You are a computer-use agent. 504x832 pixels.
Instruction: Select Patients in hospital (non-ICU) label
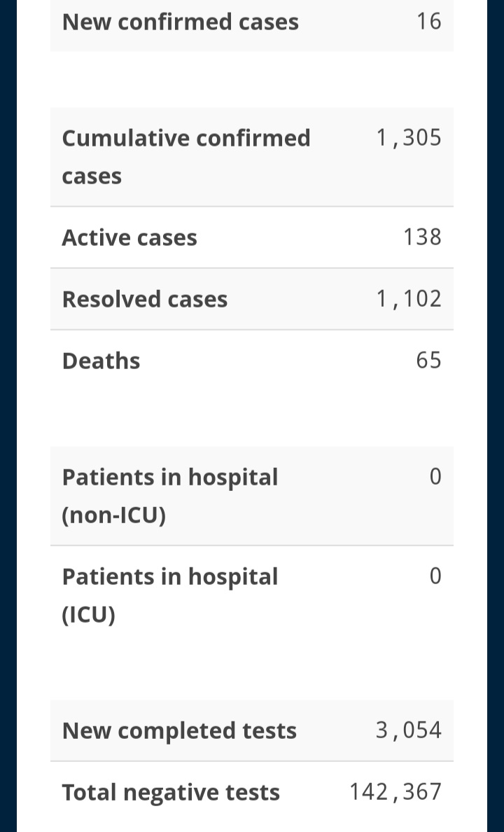170,496
